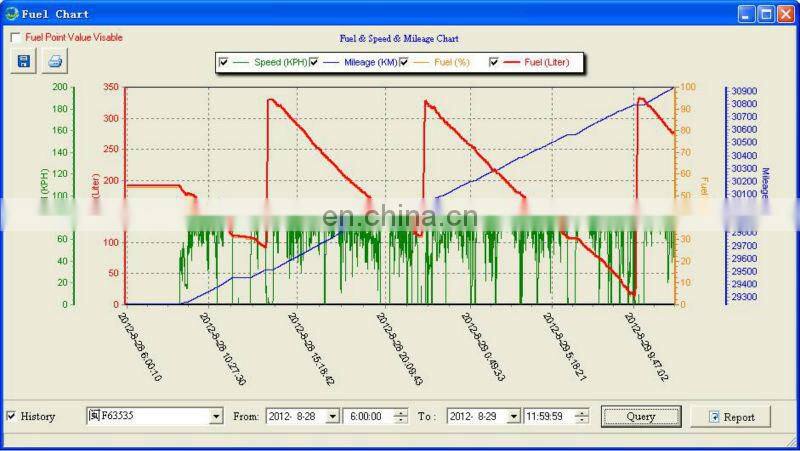This screenshot has height=451, width=800.
Task: Expand the F63535 vehicle dropdown
Action: click(x=216, y=416)
